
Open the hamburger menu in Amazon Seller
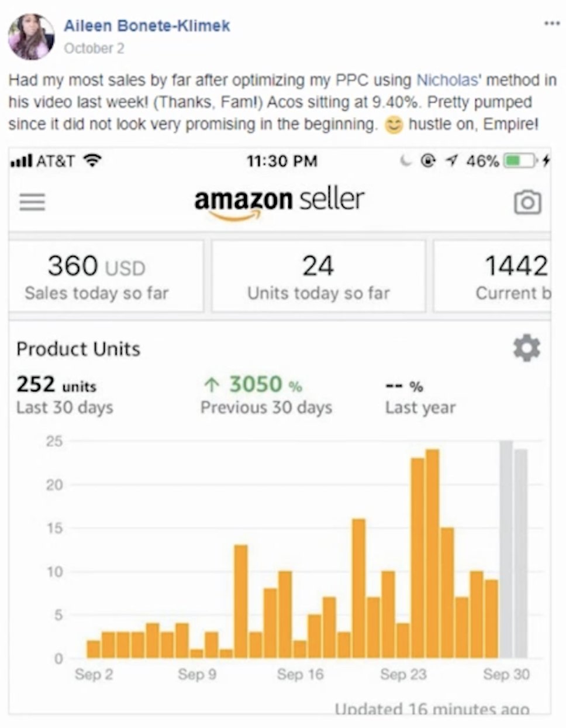[32, 202]
